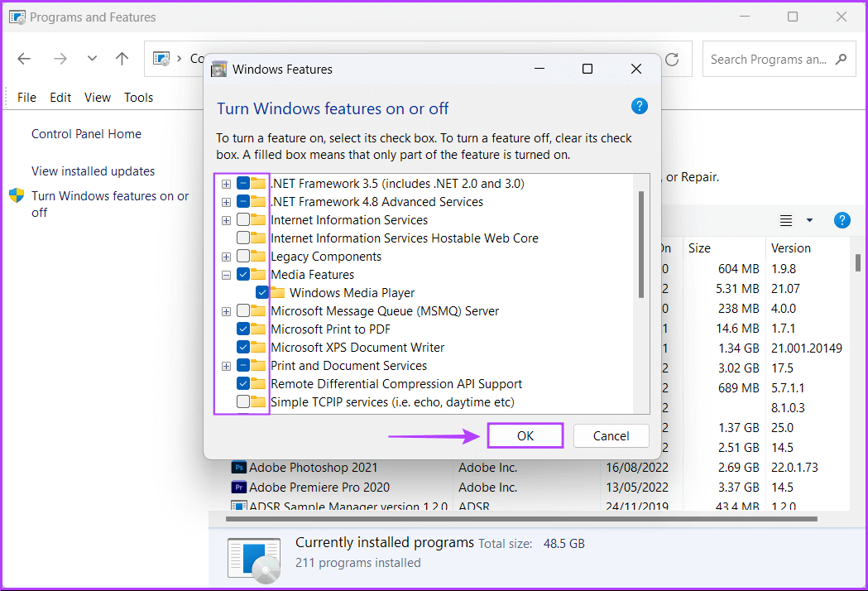Toggle .NET Framework 4.8 Advanced Services checkbox
The width and height of the screenshot is (868, 591).
pos(243,202)
